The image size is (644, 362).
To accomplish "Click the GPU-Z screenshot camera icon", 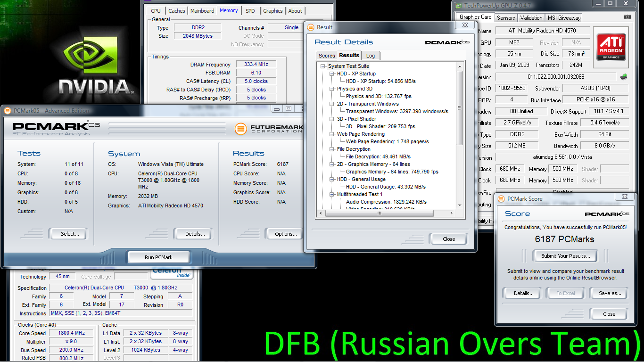I will [627, 17].
